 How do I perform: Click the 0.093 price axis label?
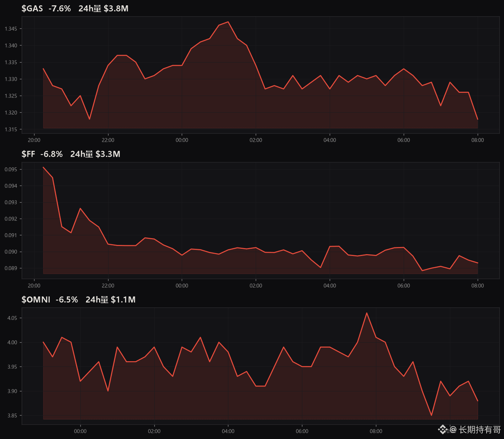pyautogui.click(x=11, y=203)
